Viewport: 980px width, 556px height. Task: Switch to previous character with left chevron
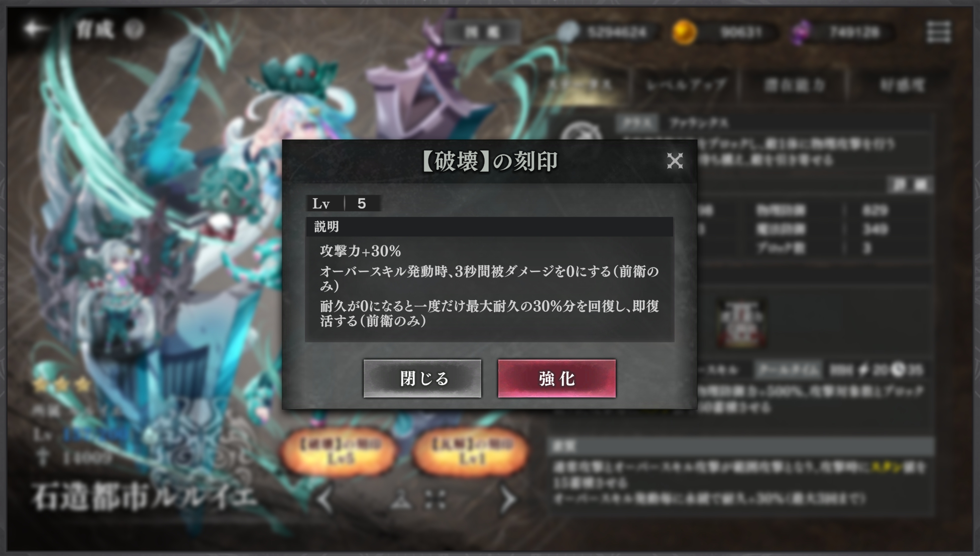(325, 499)
